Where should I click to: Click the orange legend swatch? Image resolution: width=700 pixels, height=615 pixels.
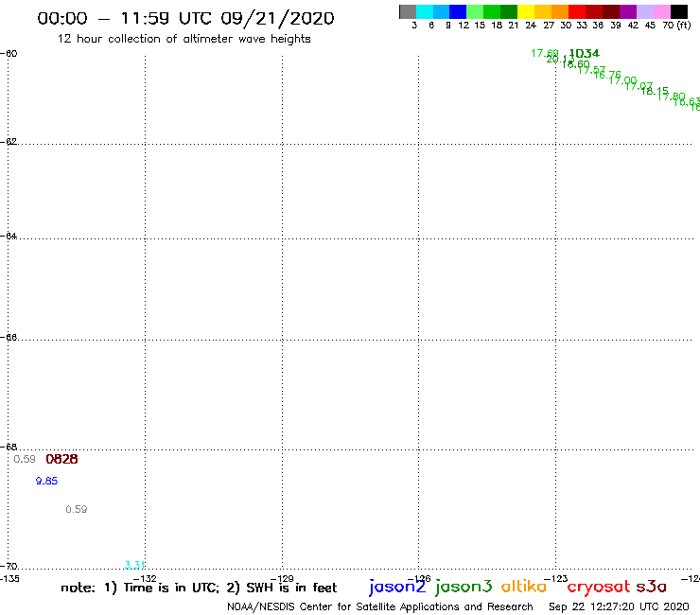pyautogui.click(x=560, y=11)
